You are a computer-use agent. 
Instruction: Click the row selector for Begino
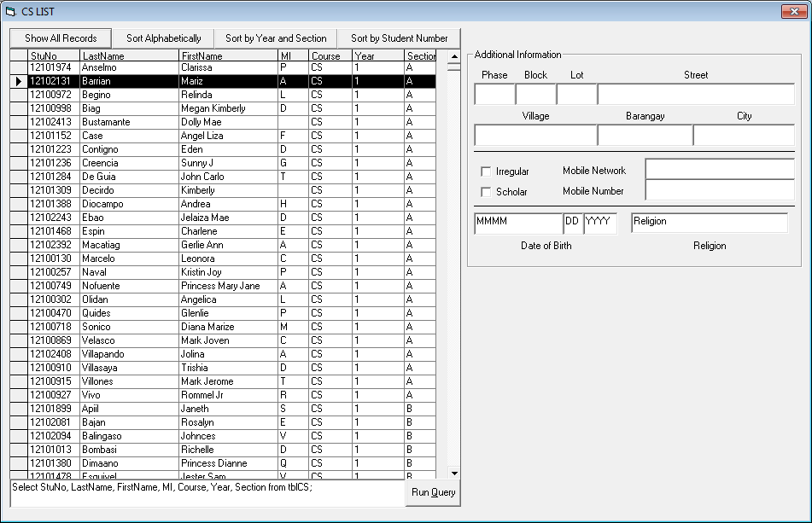click(x=19, y=95)
